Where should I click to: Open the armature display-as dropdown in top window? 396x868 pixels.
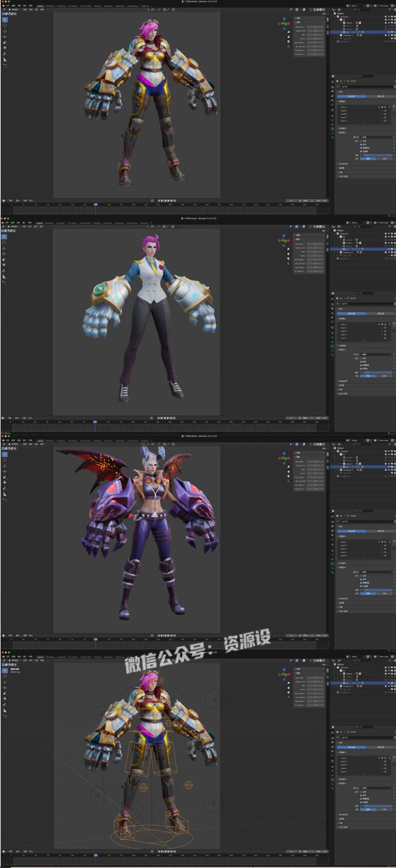point(376,137)
